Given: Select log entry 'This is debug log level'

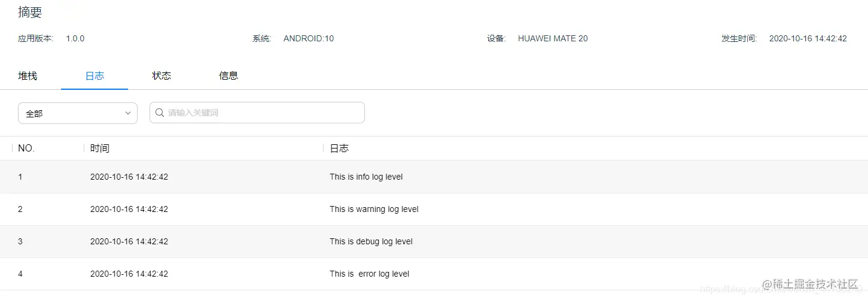Looking at the screenshot, I should coord(371,241).
